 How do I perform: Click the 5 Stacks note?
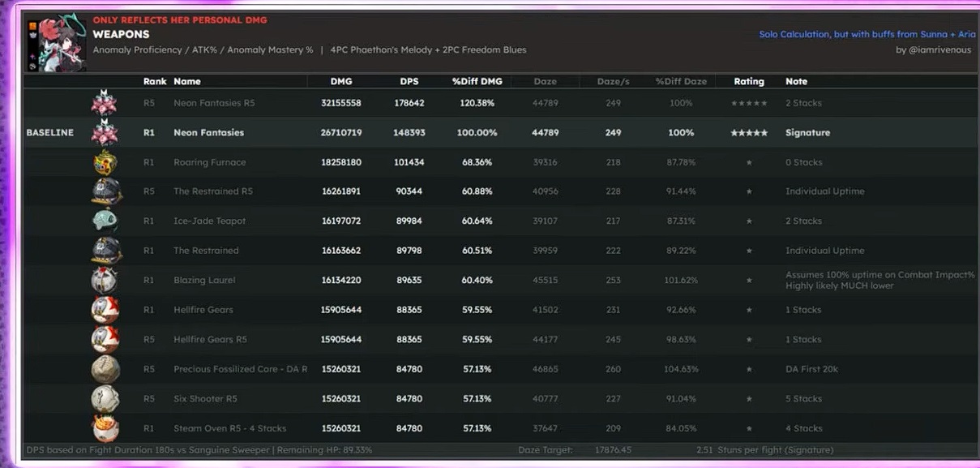coord(803,398)
